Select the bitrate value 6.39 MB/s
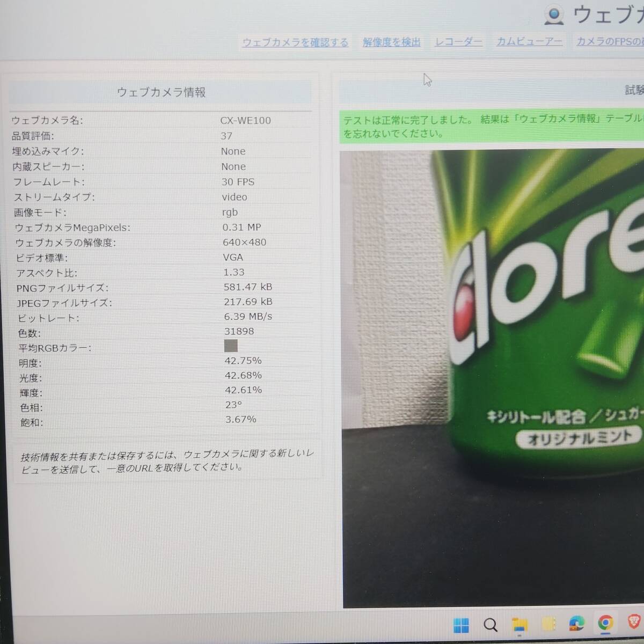Image resolution: width=644 pixels, height=644 pixels. [248, 317]
